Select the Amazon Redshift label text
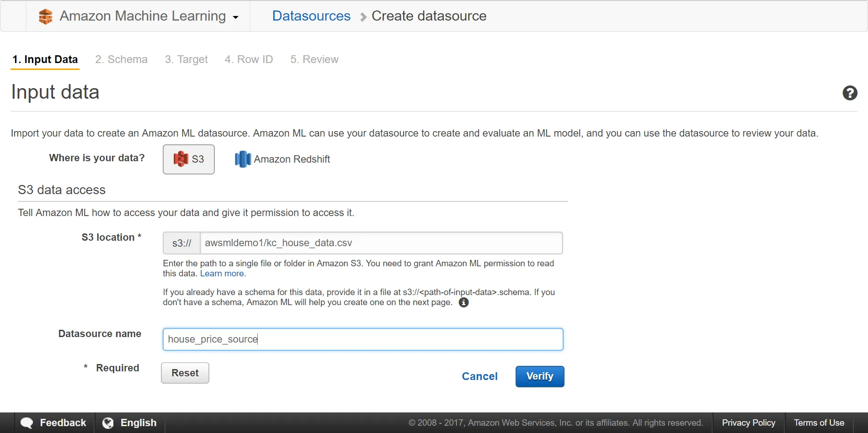868x433 pixels. click(x=292, y=159)
